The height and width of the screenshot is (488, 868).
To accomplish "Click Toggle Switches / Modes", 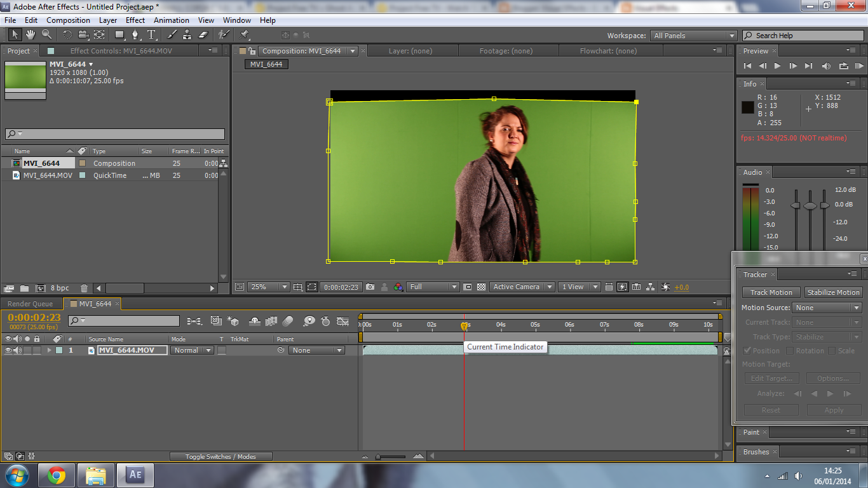I will [x=220, y=456].
